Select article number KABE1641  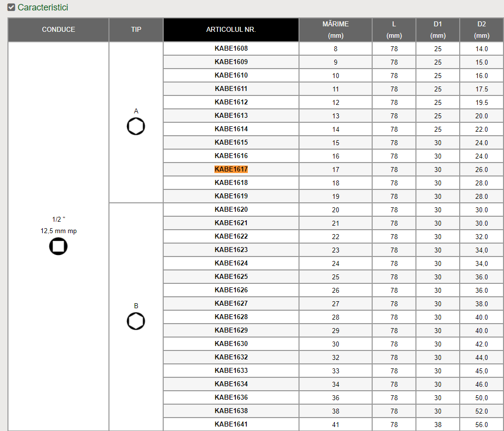[x=231, y=425]
